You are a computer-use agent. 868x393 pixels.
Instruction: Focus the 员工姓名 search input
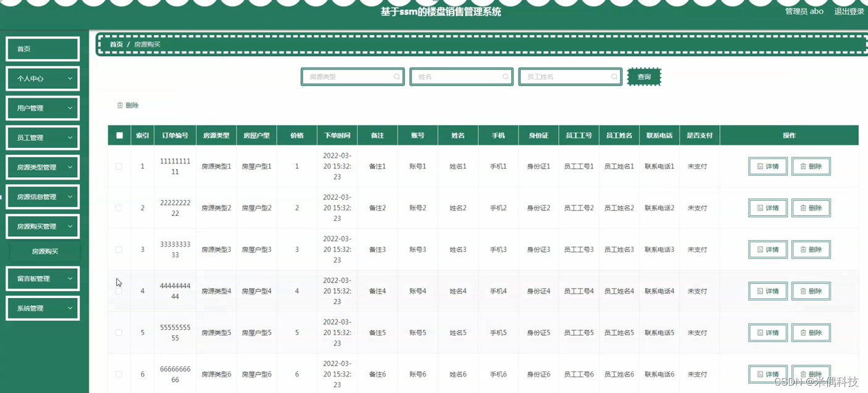coord(570,77)
